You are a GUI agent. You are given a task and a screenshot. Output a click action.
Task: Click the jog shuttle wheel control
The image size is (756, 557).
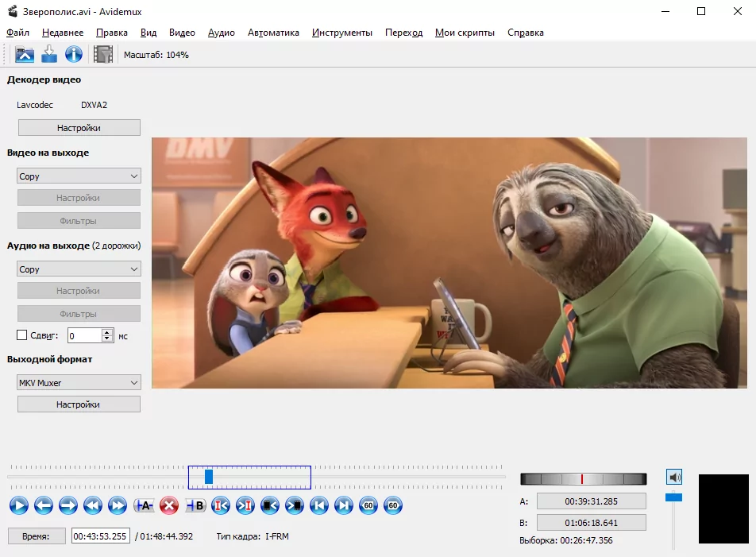pyautogui.click(x=584, y=479)
